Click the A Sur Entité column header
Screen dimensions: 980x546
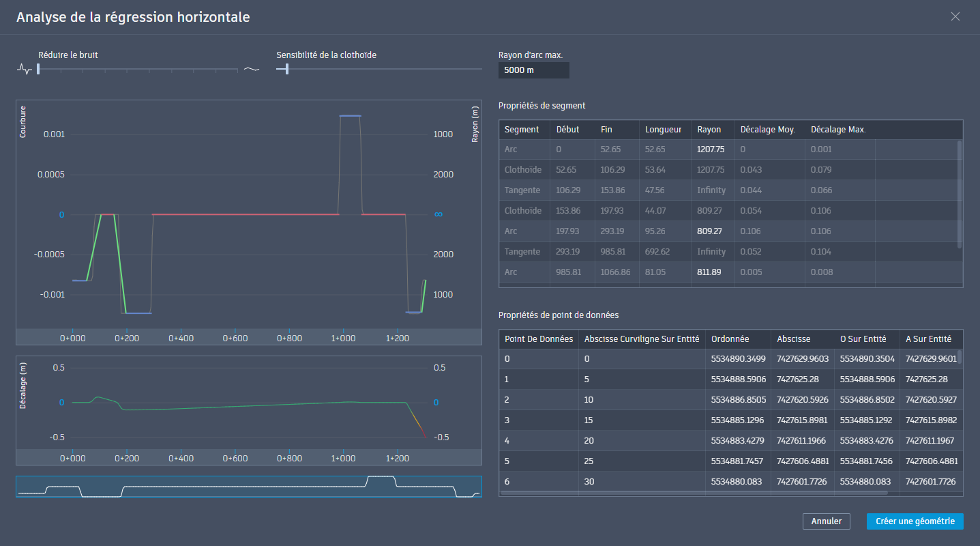pyautogui.click(x=931, y=339)
